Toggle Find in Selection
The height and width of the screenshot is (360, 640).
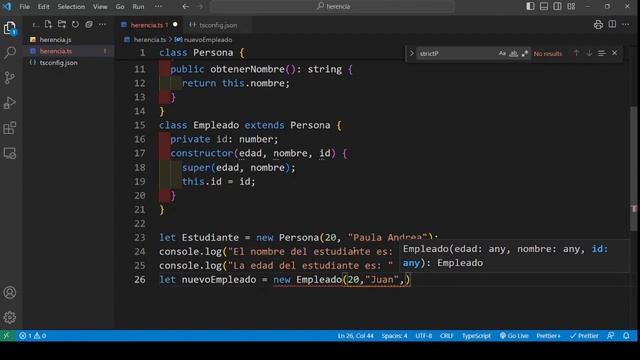[602, 53]
